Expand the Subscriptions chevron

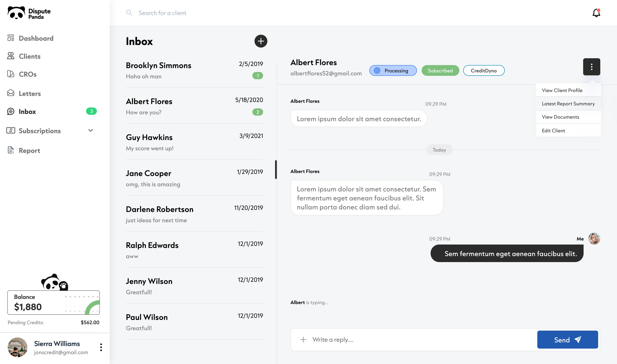[x=91, y=131]
